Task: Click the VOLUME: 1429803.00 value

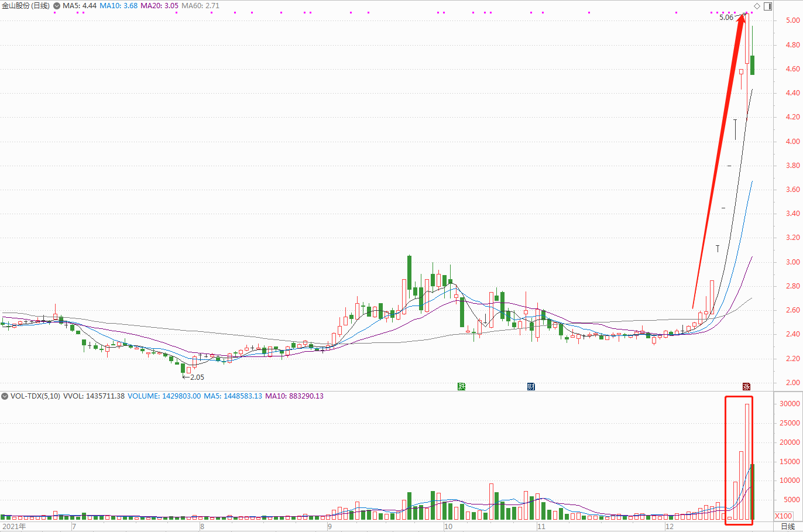Action: click(x=164, y=396)
